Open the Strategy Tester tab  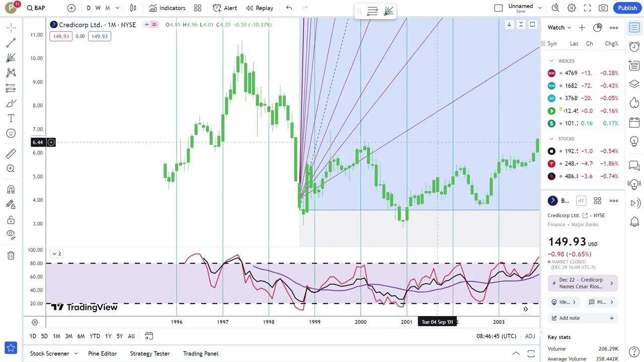(x=150, y=353)
